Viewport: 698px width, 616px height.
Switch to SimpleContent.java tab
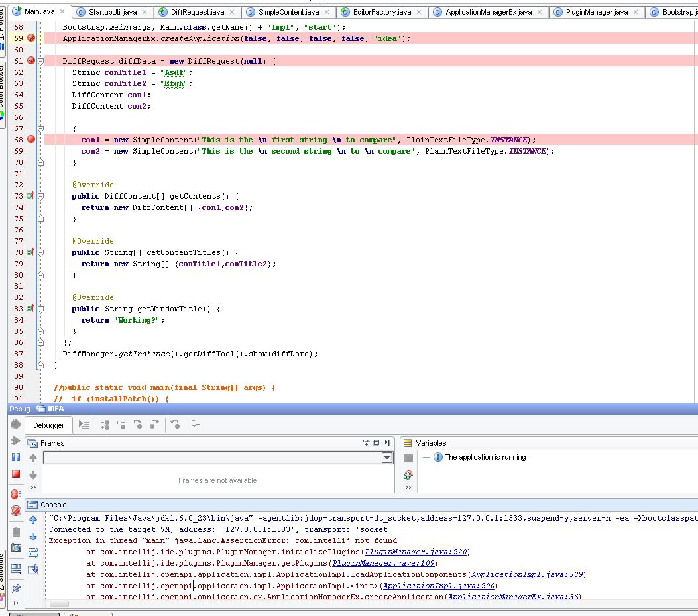coord(288,12)
